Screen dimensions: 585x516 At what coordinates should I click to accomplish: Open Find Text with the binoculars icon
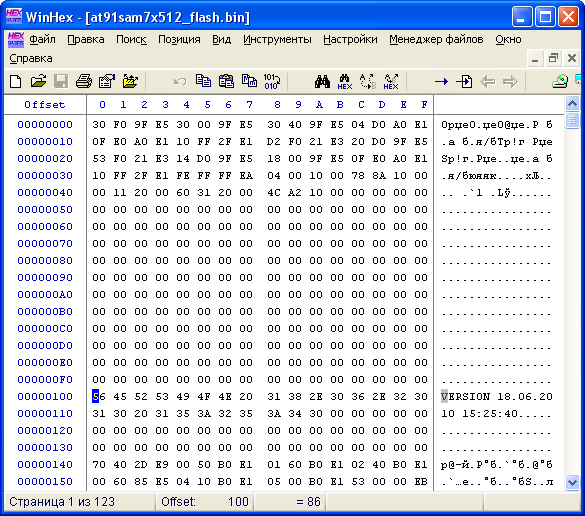(x=322, y=81)
